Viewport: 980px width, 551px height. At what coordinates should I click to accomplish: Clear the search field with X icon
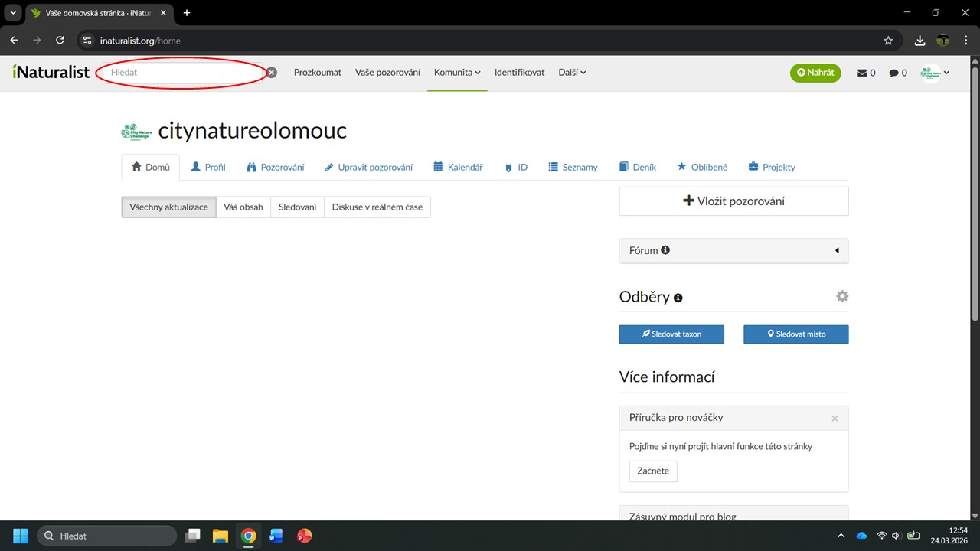tap(272, 73)
